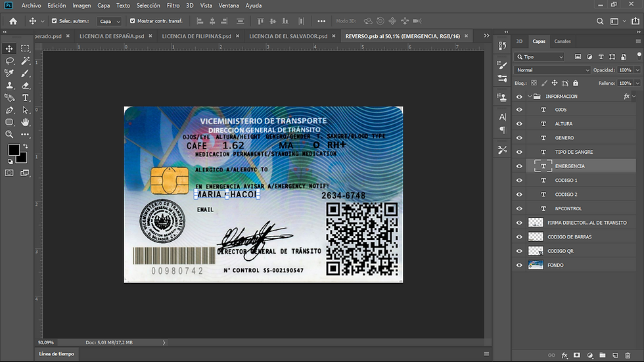Select the Magic Wand tool
The image size is (644, 362).
(25, 60)
